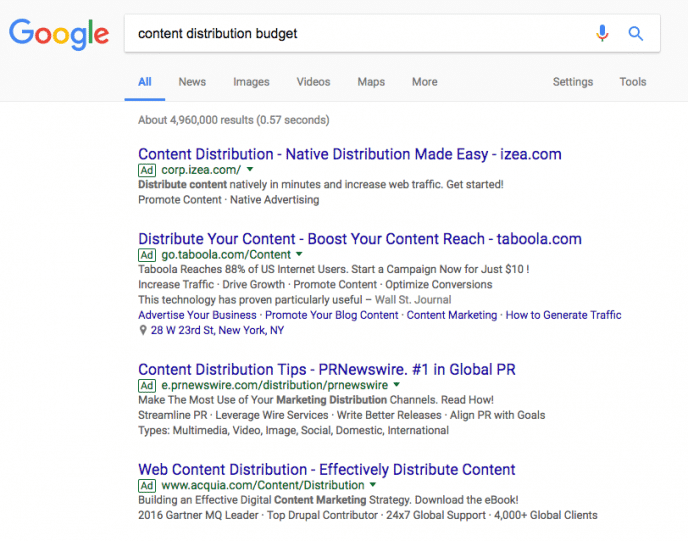Switch to the Images tab

pos(251,82)
